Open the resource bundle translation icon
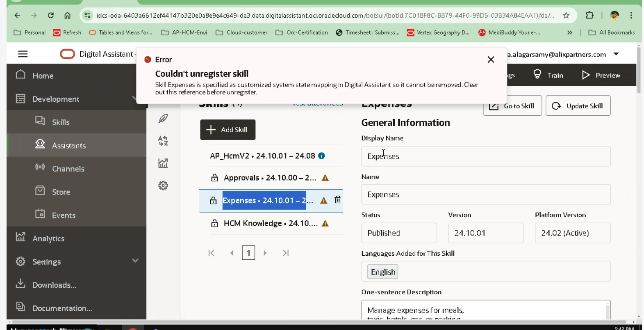This screenshot has height=330, width=644. coord(163,141)
